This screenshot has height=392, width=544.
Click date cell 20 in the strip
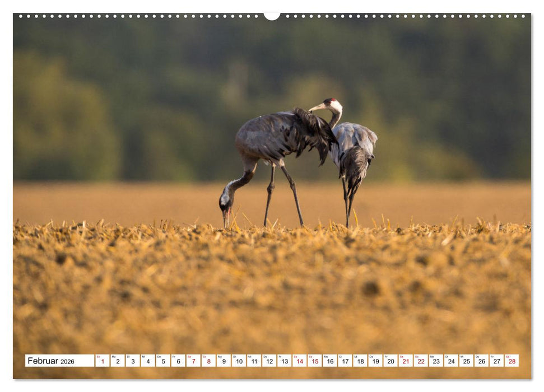pos(390,361)
